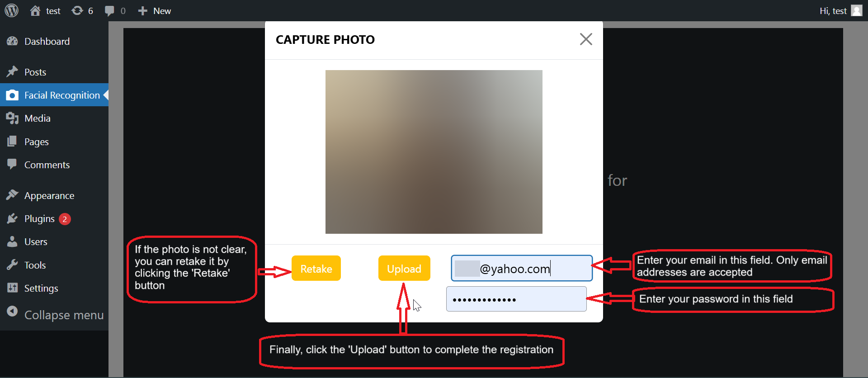Click the WordPress logo icon

[12, 10]
